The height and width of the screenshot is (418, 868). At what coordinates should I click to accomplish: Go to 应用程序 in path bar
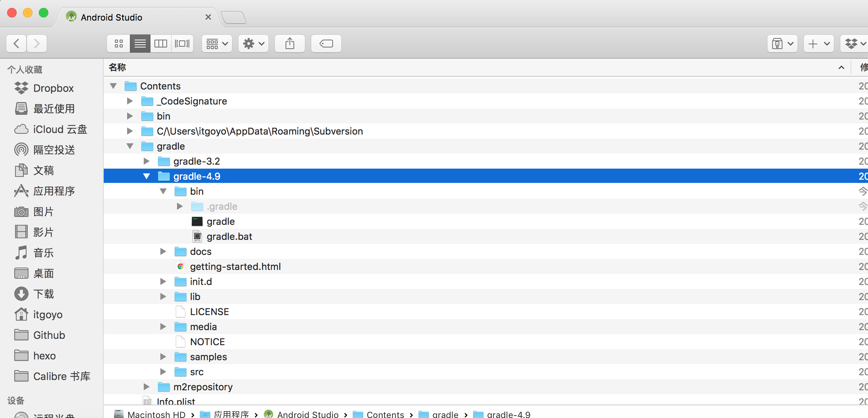(224, 414)
